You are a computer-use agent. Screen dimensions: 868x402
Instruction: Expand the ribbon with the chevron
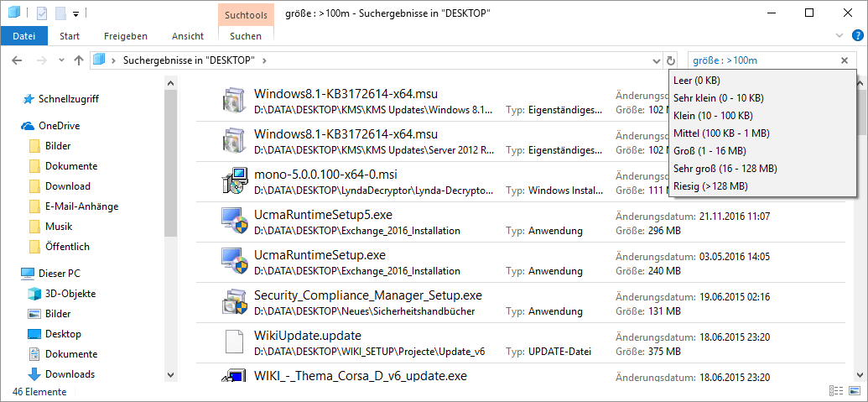click(839, 35)
